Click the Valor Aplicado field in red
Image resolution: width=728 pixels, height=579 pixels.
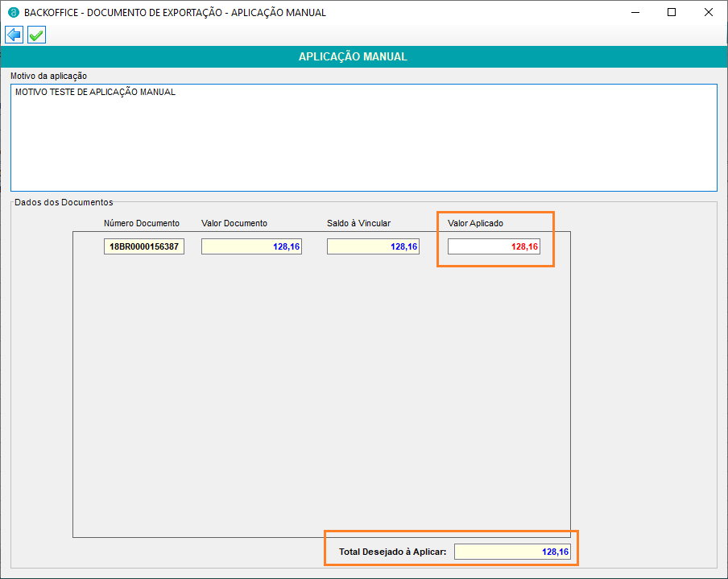(x=494, y=247)
